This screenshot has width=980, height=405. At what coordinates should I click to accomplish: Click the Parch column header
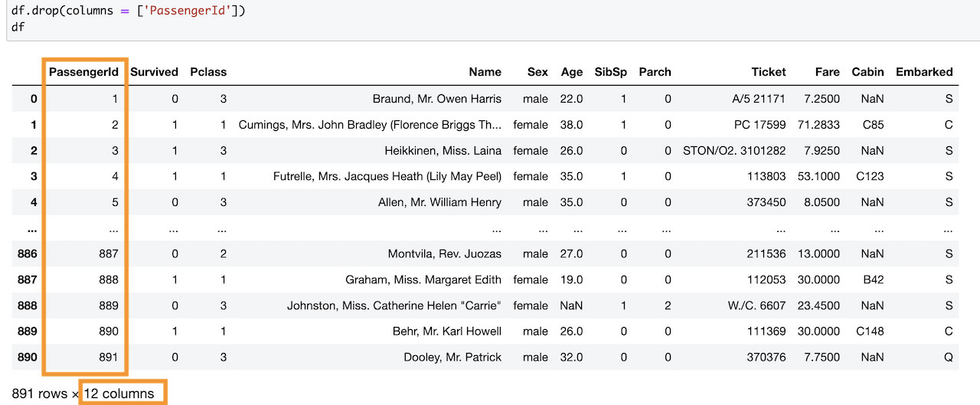(x=655, y=72)
